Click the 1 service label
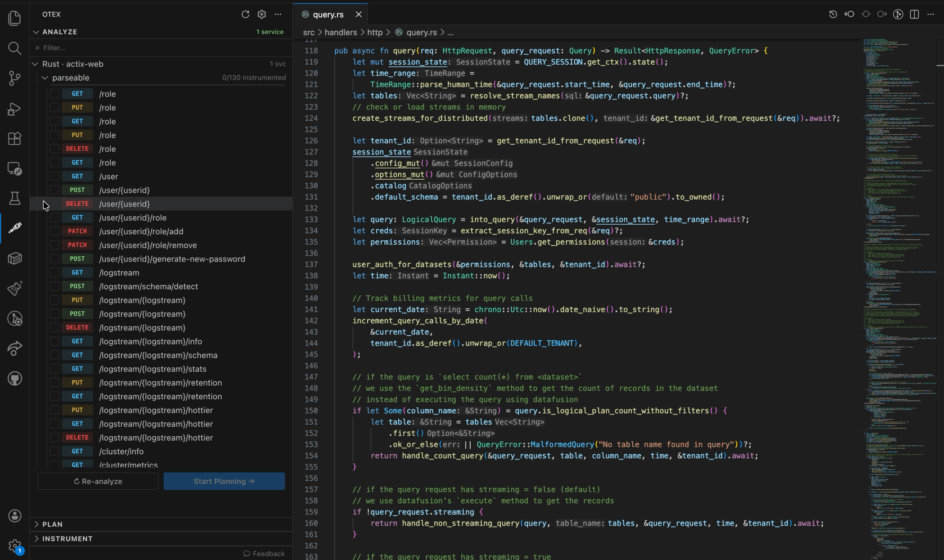 pyautogui.click(x=270, y=32)
